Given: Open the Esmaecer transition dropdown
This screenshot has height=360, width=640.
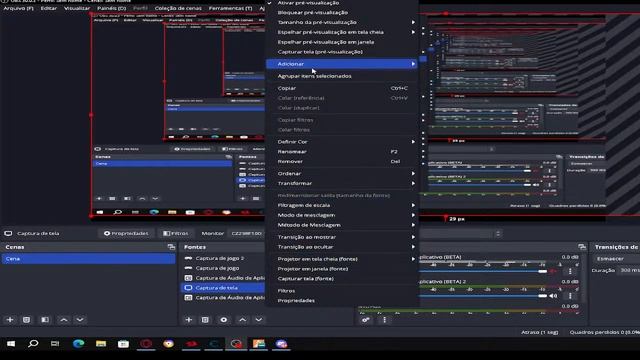Looking at the screenshot, I should pyautogui.click(x=616, y=258).
